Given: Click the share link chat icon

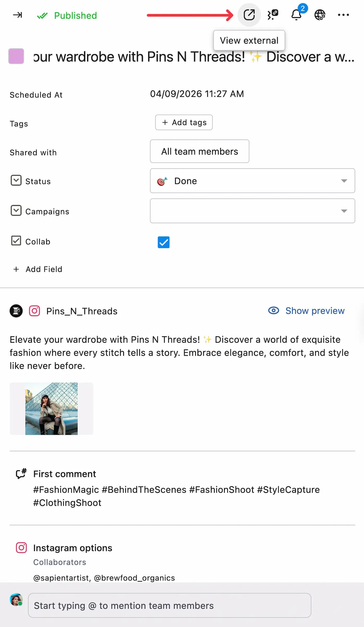Looking at the screenshot, I should click(x=273, y=15).
